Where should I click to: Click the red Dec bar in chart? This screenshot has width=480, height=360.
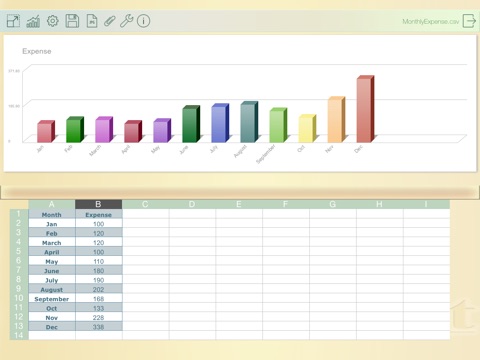[x=365, y=109]
